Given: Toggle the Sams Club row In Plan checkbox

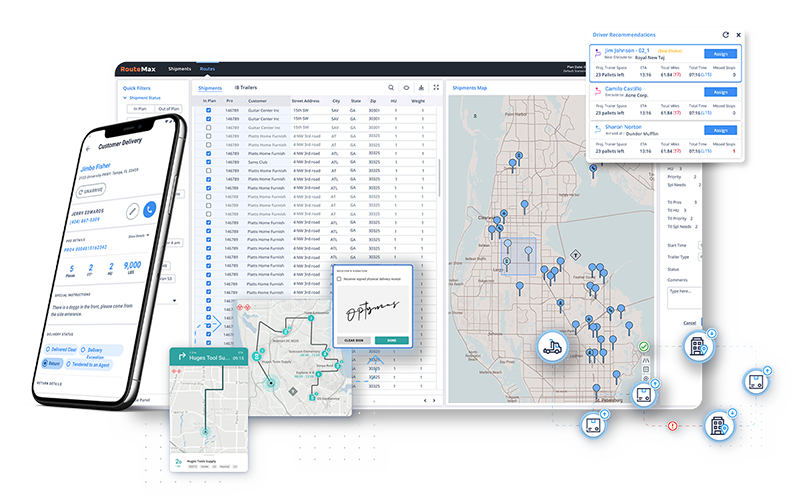Looking at the screenshot, I should coord(208,162).
